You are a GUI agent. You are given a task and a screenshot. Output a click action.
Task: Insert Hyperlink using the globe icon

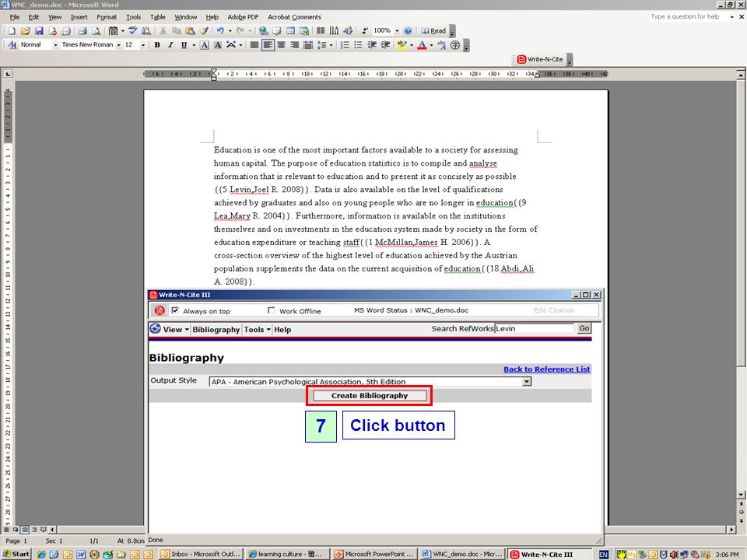(263, 31)
